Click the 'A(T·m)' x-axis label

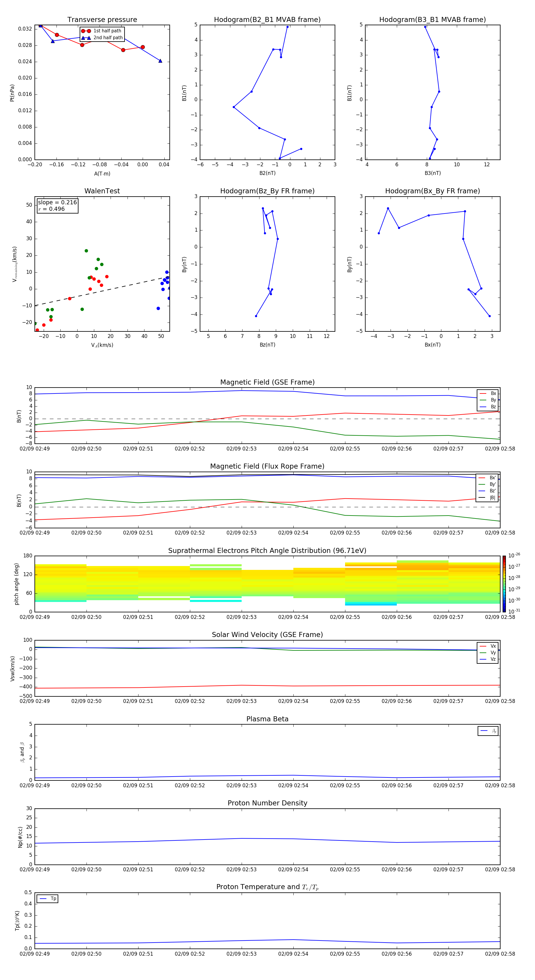click(102, 173)
